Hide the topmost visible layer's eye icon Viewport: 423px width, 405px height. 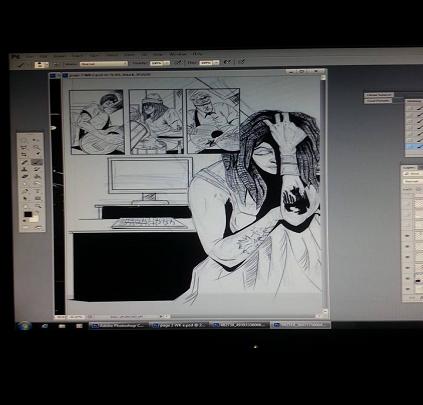pyautogui.click(x=407, y=236)
